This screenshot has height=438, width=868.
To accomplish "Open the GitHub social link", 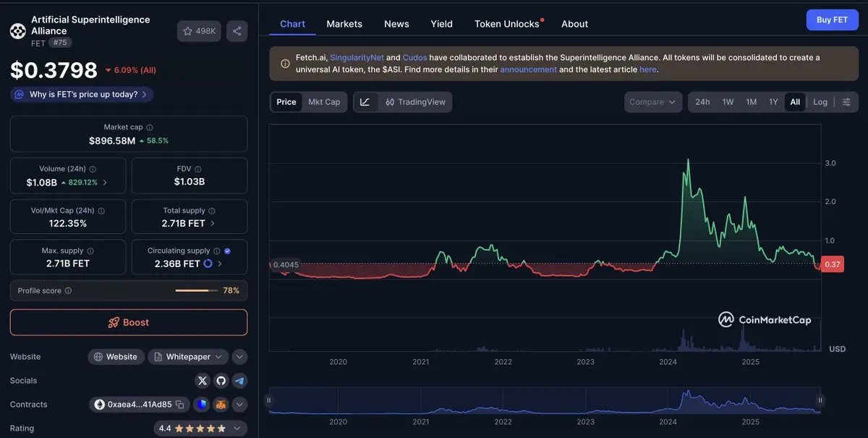I will tap(221, 381).
